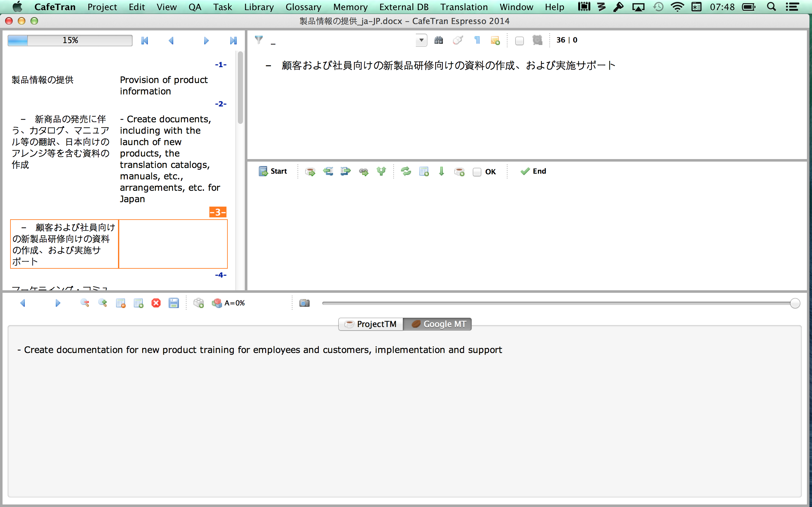The image size is (812, 507).
Task: Click the green down-arrow icon
Action: (441, 171)
